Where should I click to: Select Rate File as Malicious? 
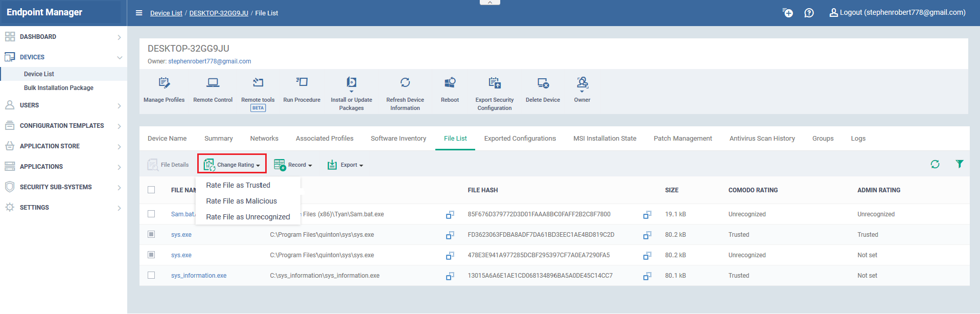coord(242,201)
